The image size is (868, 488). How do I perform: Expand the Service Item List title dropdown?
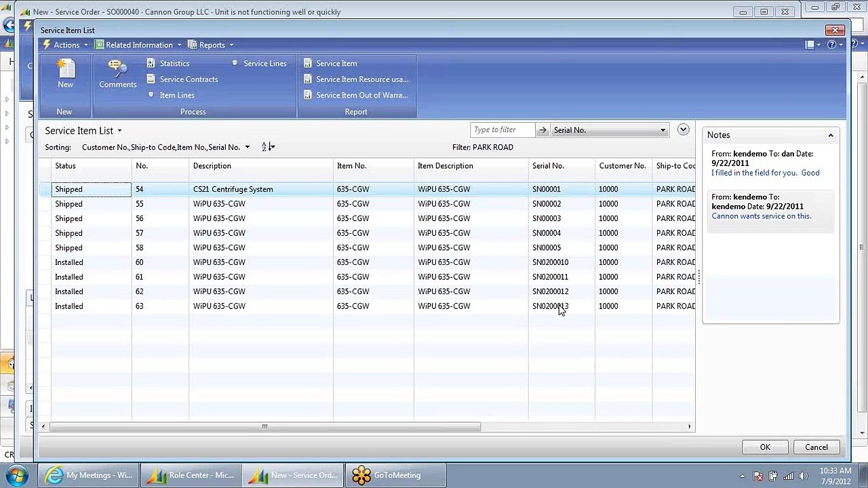(119, 131)
